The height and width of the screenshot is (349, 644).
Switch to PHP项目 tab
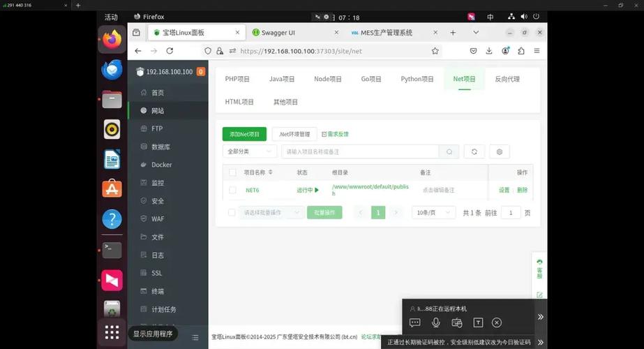[237, 79]
